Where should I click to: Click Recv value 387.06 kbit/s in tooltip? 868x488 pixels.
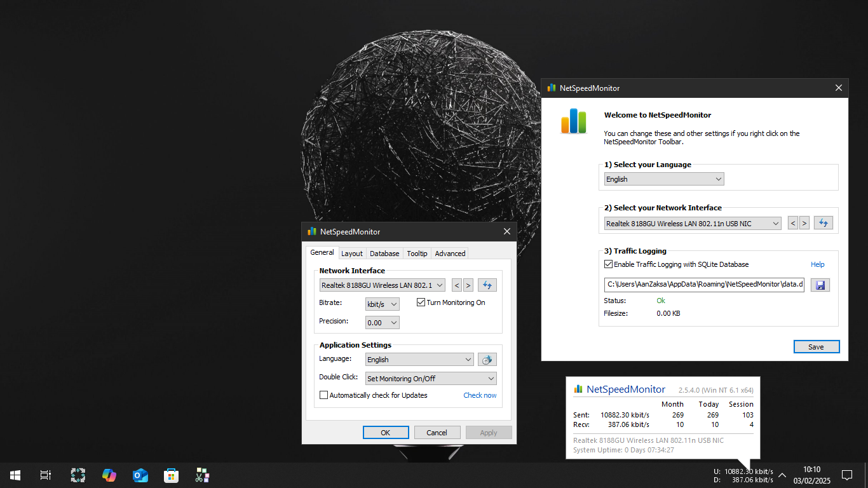tap(629, 424)
